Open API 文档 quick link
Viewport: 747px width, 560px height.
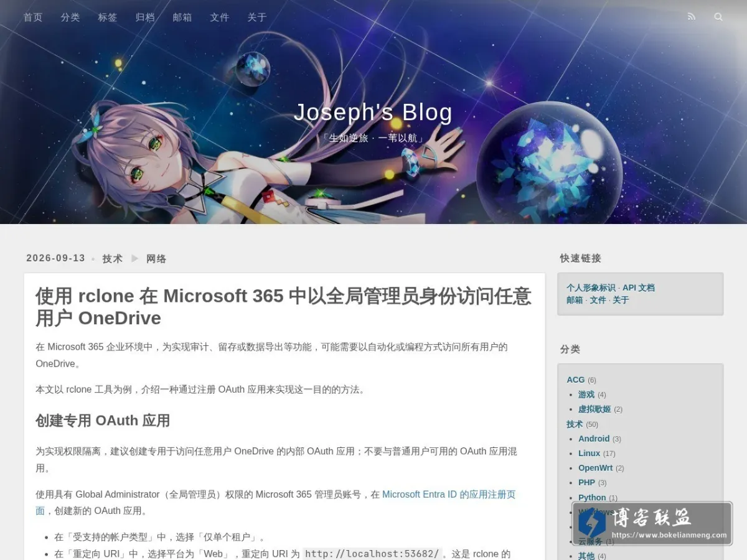(x=639, y=287)
